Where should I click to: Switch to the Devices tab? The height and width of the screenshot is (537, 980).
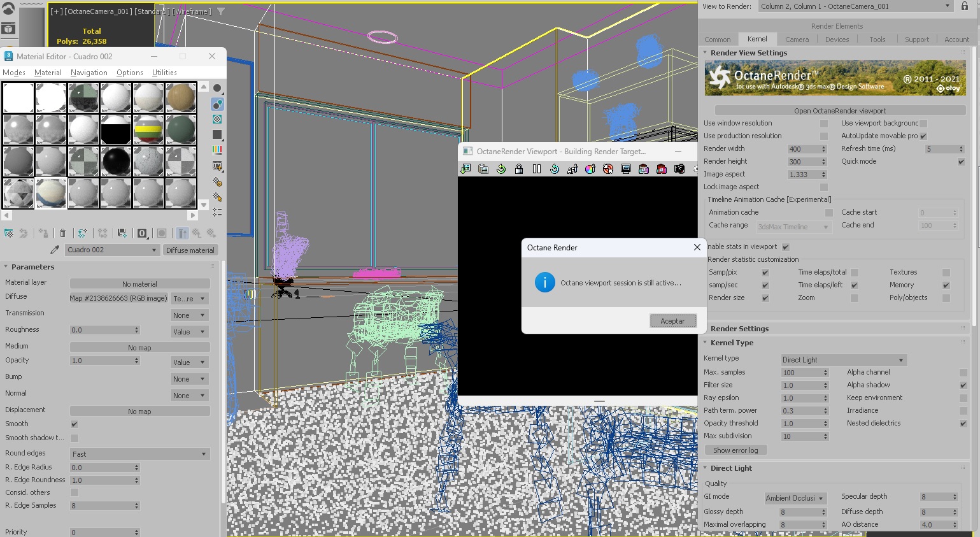point(837,39)
